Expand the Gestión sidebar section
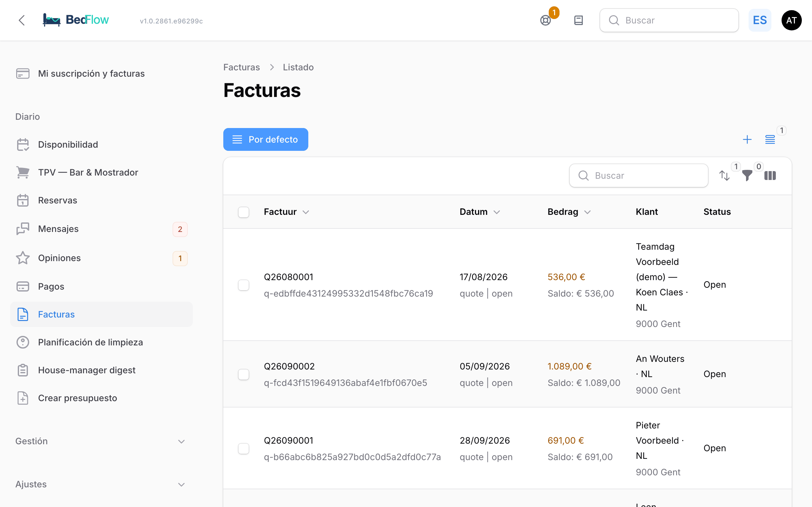 (100, 441)
